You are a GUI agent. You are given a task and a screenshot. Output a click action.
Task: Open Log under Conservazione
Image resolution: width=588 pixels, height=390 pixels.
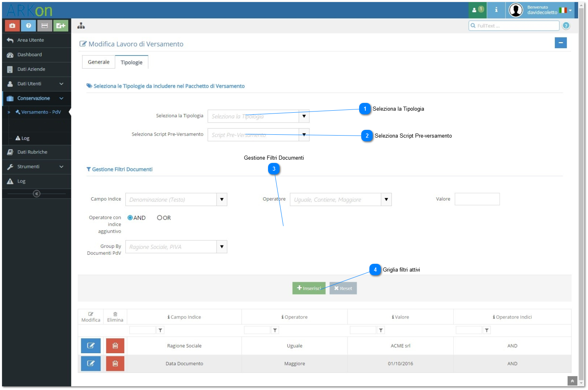coord(22,138)
